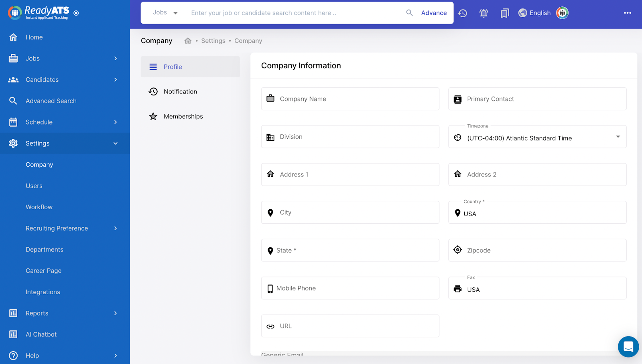Collapse the Settings menu chevron
The height and width of the screenshot is (364, 642).
116,144
